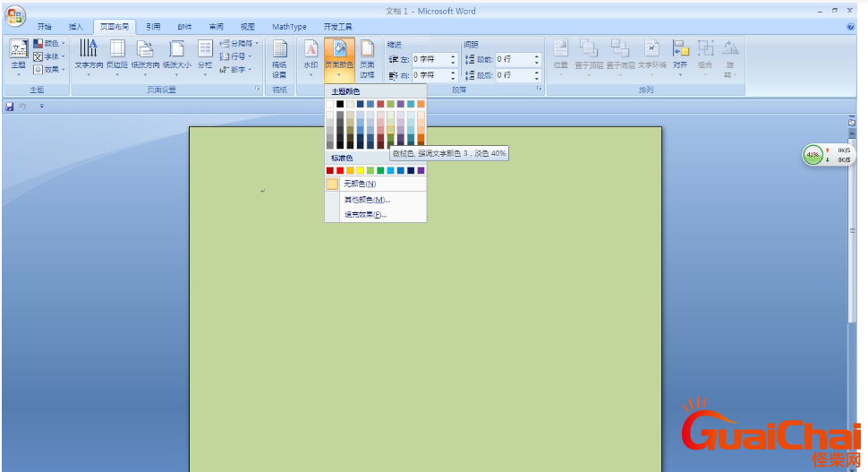Image resolution: width=868 pixels, height=472 pixels.
Task: Open 填充效果 fill effects menu entry
Action: coord(365,215)
